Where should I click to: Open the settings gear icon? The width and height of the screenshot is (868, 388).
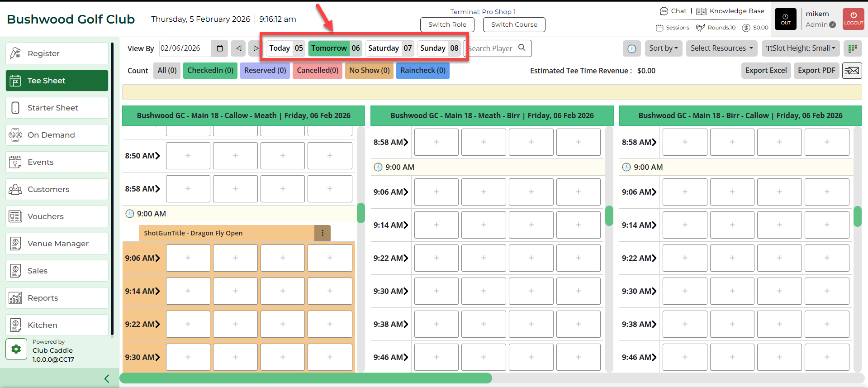pyautogui.click(x=16, y=349)
